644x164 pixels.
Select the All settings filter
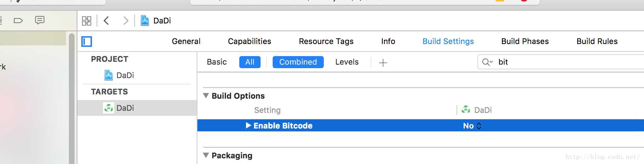tap(250, 62)
